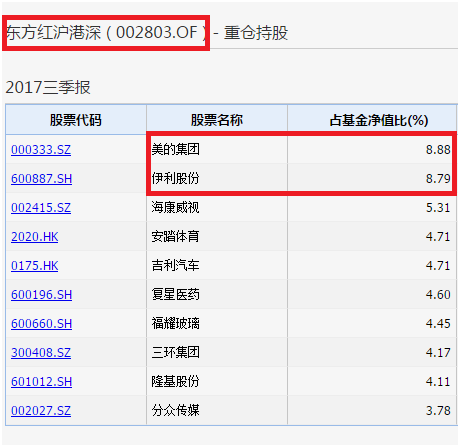This screenshot has width=460, height=447.
Task: Select the stock name 隆基股份
Action: tap(176, 381)
